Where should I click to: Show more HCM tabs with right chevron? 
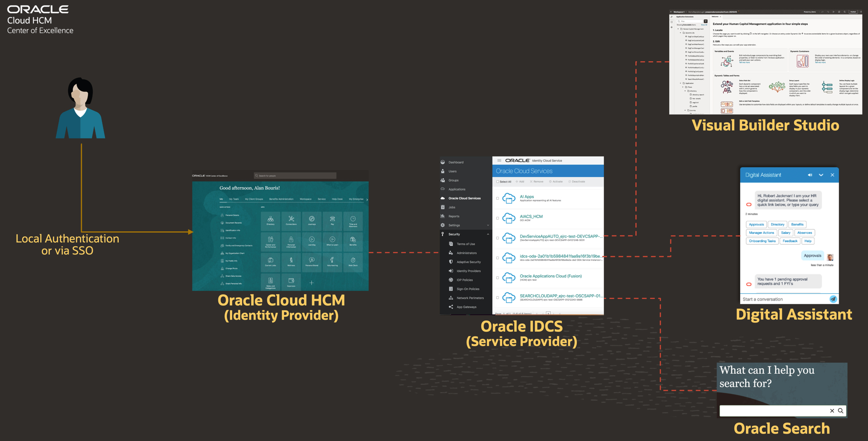click(367, 200)
